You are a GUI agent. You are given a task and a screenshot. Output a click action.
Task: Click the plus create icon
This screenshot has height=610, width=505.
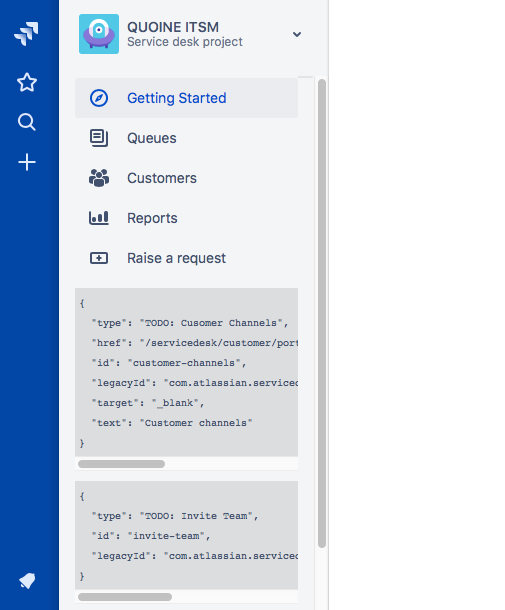27,162
